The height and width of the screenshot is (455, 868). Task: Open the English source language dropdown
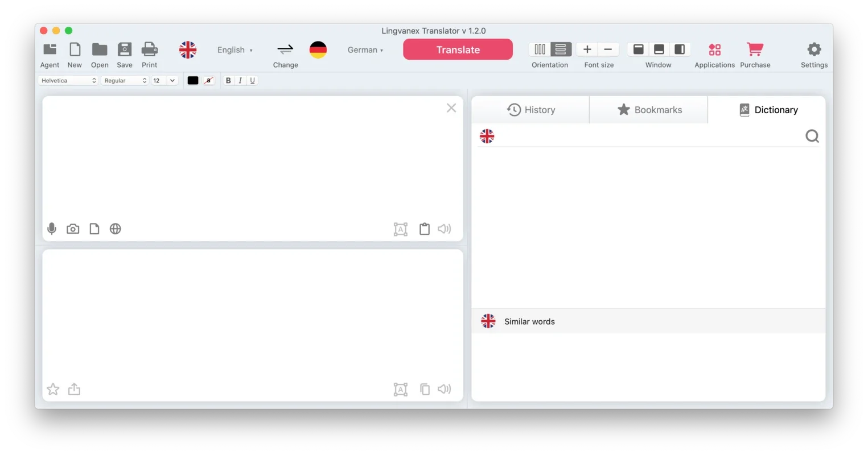tap(235, 50)
